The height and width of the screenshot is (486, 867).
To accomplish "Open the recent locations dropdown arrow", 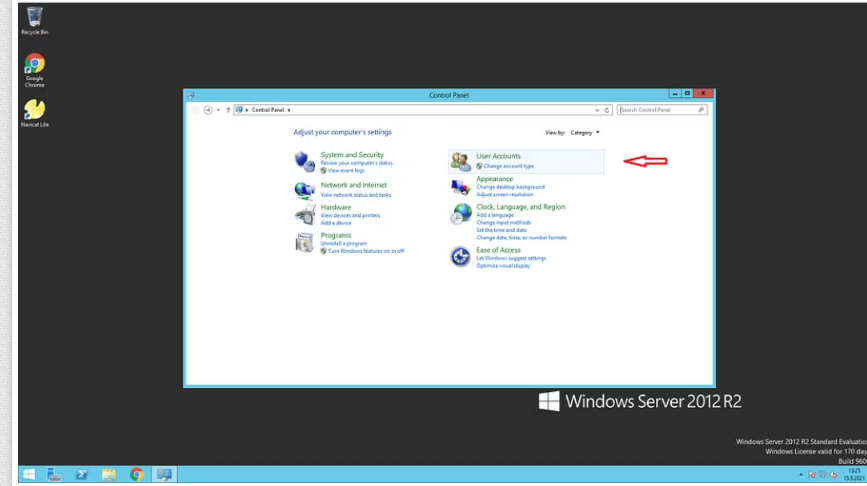I will (218, 110).
